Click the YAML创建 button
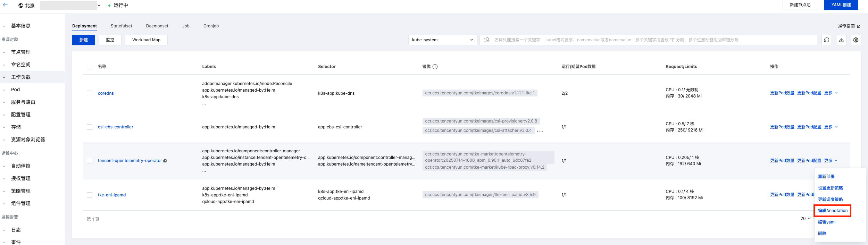This screenshot has height=245, width=868. pos(841,5)
